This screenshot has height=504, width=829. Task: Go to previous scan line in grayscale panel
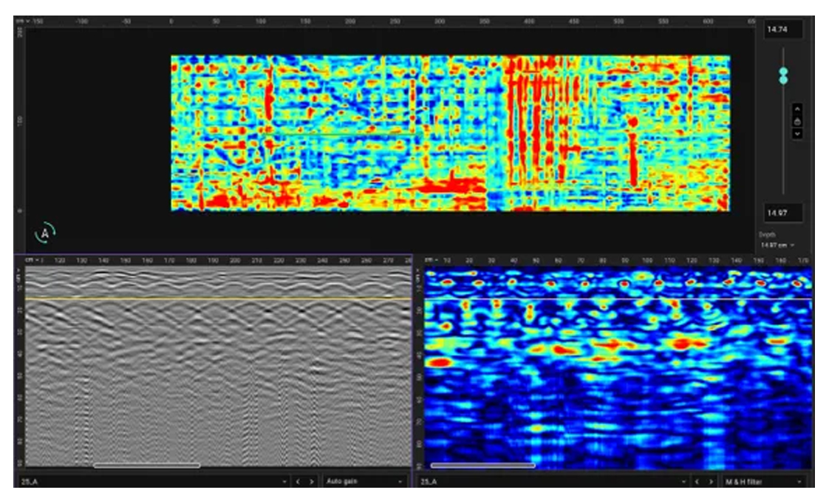pyautogui.click(x=299, y=482)
